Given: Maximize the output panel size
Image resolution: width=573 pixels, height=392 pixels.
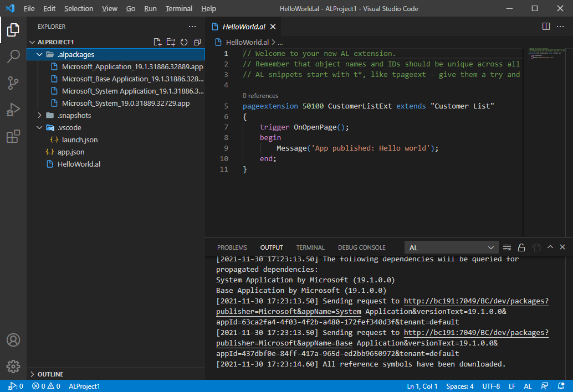Looking at the screenshot, I should (550, 247).
